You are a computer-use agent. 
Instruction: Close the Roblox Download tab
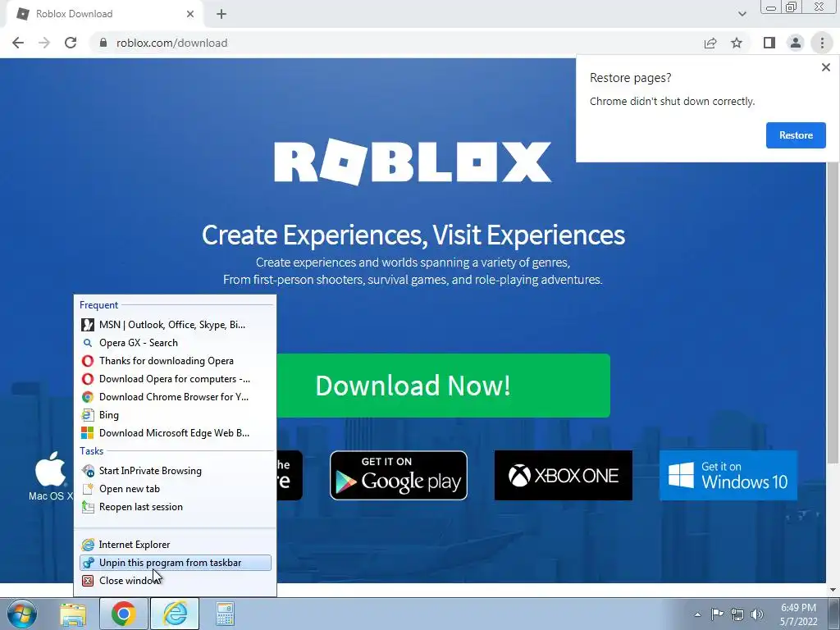pos(190,15)
